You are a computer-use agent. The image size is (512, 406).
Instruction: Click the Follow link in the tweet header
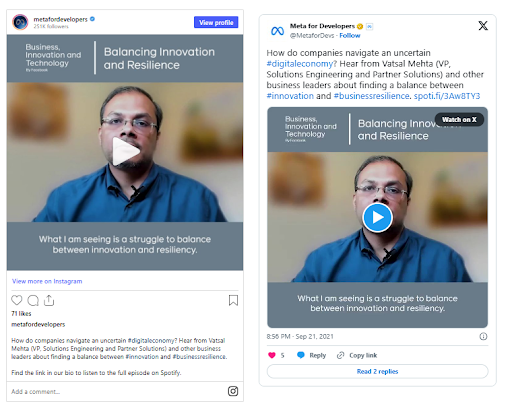350,36
